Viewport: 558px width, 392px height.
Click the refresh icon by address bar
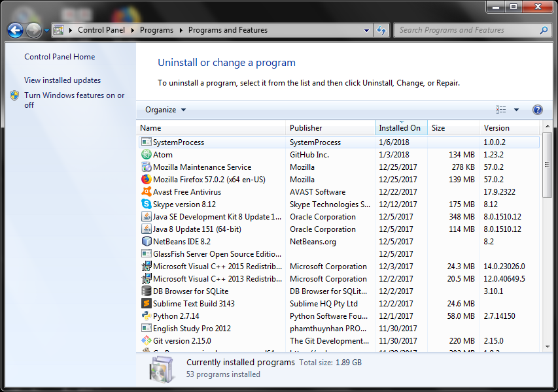381,30
